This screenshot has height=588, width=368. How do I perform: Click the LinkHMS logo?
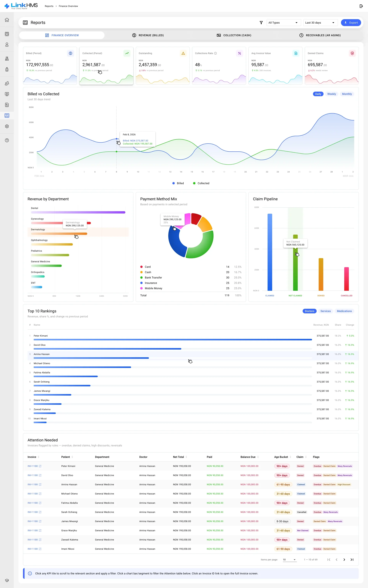coord(21,6)
